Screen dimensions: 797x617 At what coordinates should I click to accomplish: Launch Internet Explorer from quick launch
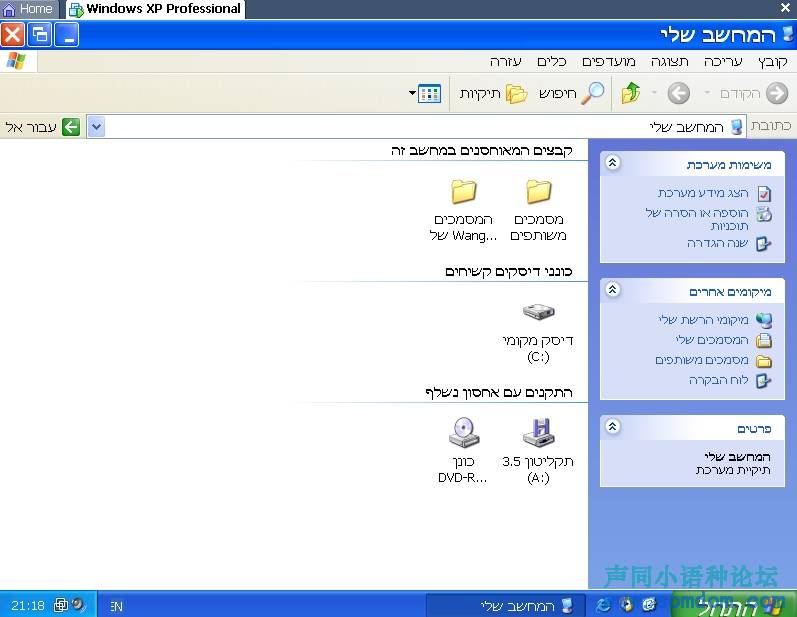603,605
